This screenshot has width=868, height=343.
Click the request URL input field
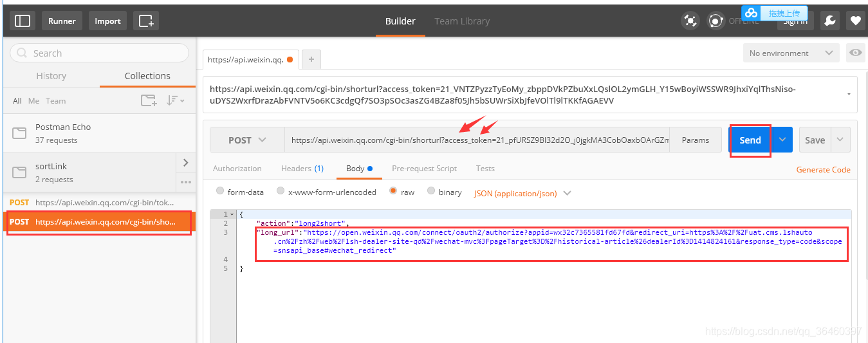[x=477, y=140]
